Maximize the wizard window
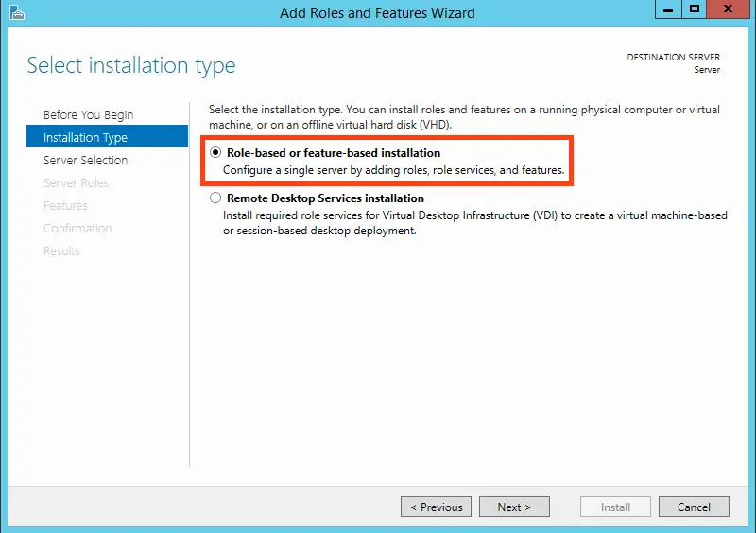 pyautogui.click(x=695, y=9)
